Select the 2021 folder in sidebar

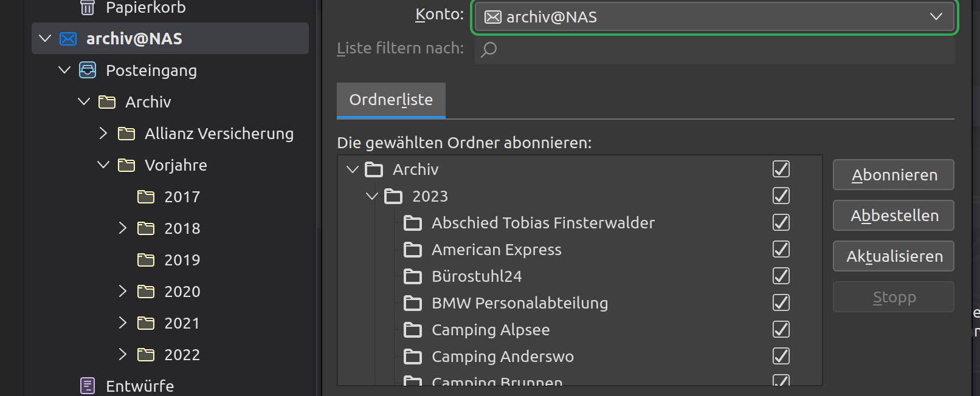[x=182, y=323]
